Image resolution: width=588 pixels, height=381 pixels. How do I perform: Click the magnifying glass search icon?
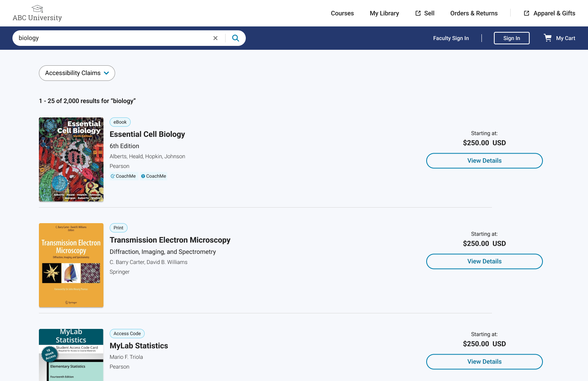click(236, 38)
